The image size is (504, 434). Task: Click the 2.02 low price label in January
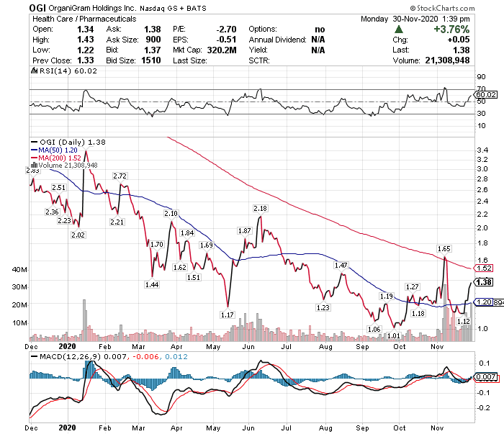78,235
